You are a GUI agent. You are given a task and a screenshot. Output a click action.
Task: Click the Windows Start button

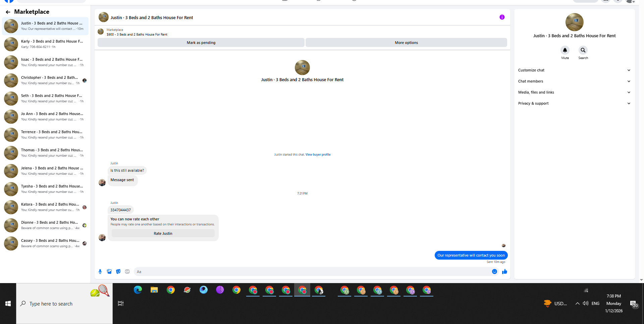[x=8, y=304]
